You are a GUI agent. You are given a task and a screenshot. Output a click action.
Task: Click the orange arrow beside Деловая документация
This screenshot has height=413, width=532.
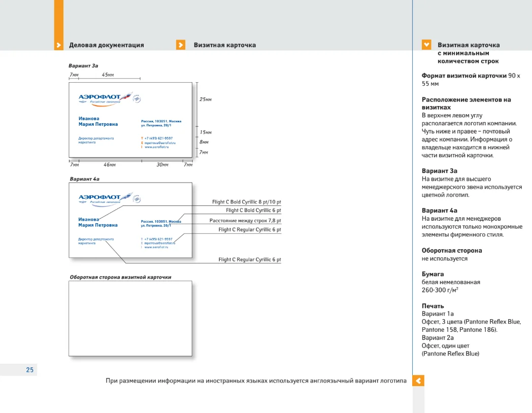[x=59, y=45]
